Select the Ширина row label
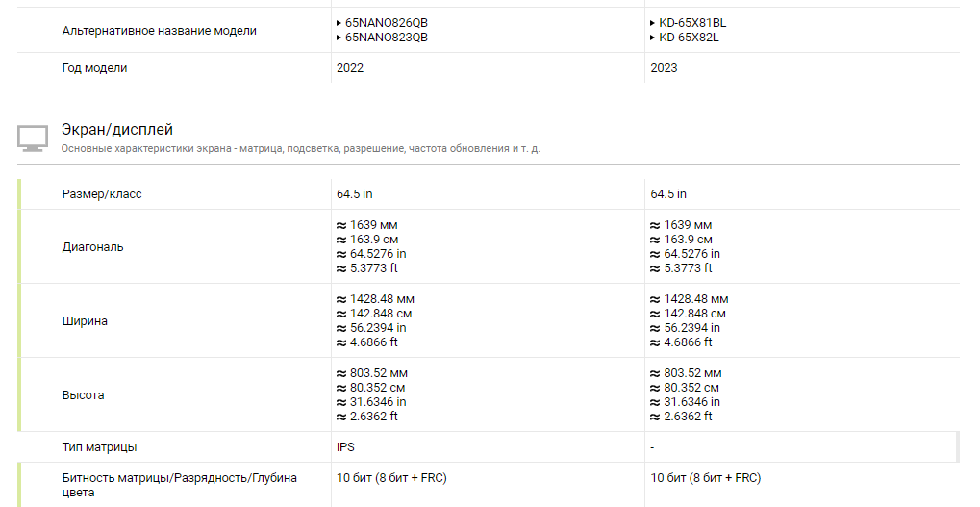This screenshot has height=507, width=980. pos(85,321)
